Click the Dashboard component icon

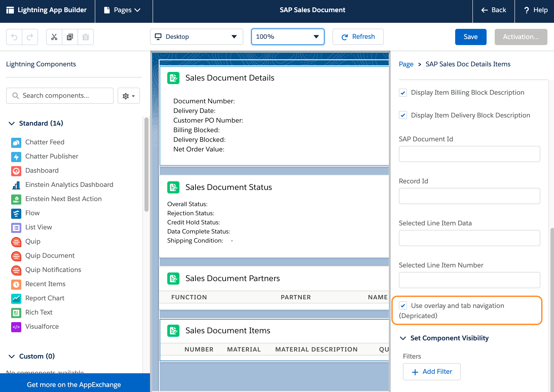(x=16, y=171)
